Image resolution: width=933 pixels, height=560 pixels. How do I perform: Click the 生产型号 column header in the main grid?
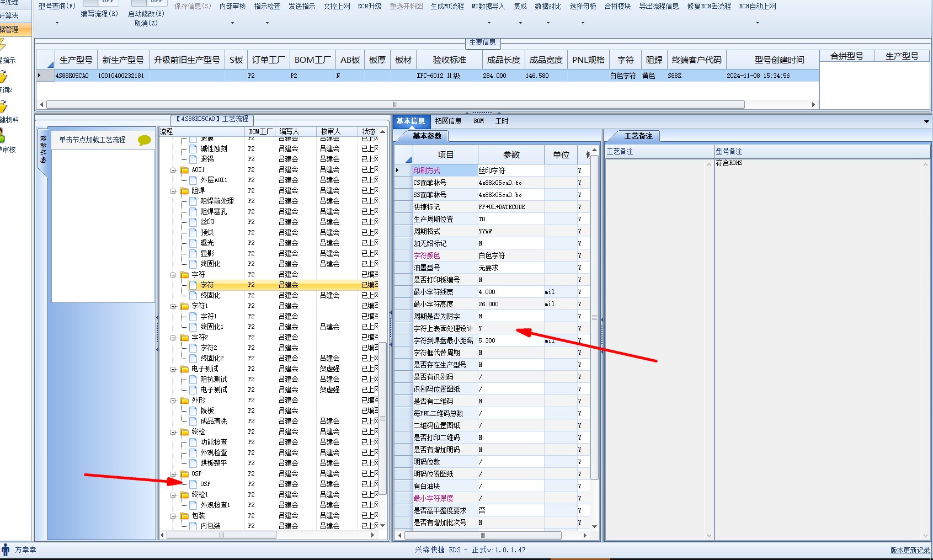click(x=76, y=60)
